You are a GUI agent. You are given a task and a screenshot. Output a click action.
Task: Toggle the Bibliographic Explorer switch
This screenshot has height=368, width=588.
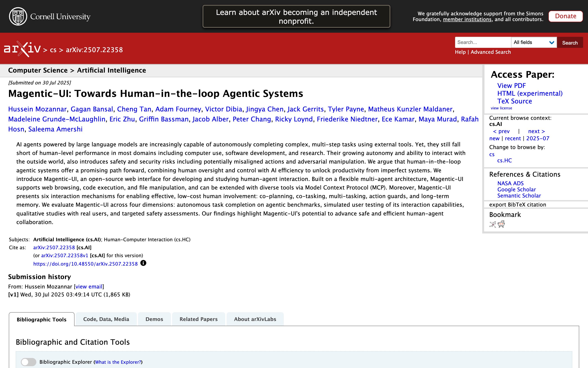point(28,362)
